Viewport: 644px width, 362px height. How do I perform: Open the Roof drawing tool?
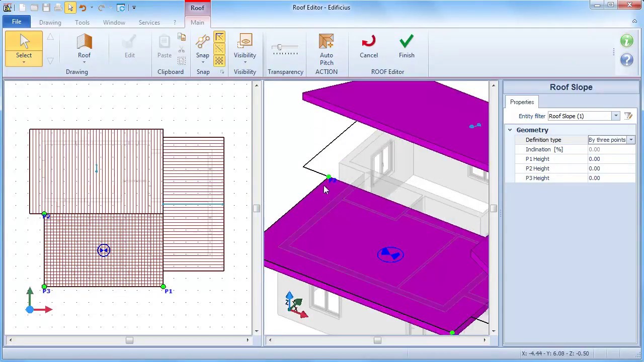pyautogui.click(x=84, y=48)
